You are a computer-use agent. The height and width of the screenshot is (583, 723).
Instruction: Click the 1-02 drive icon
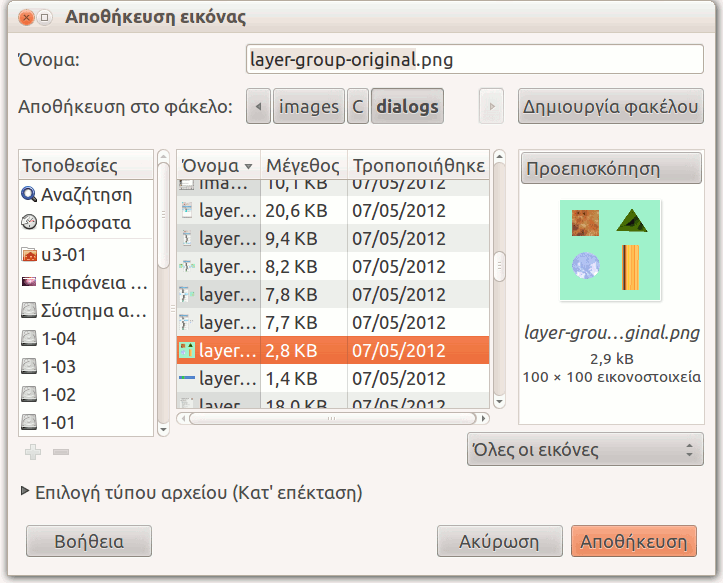[29, 394]
